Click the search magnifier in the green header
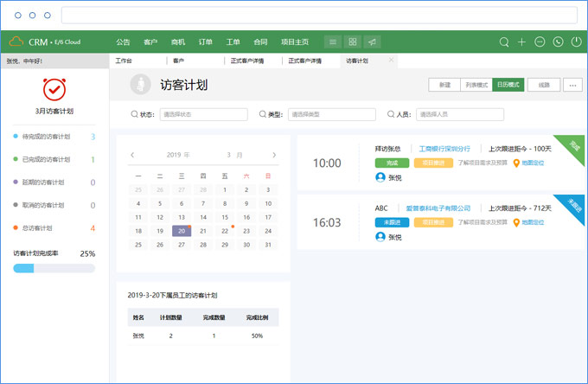Viewport: 588px width, 384px height. point(505,42)
